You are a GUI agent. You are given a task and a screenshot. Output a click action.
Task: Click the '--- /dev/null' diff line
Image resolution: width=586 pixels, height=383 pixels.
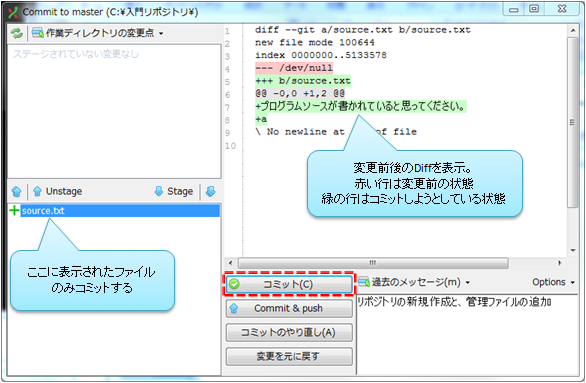(x=294, y=68)
